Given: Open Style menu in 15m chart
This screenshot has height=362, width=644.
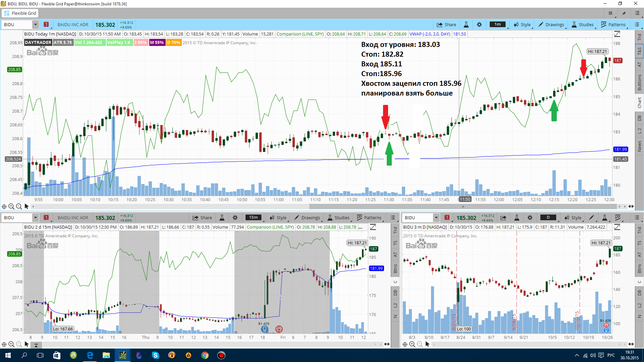Looking at the screenshot, I should click(x=278, y=218).
